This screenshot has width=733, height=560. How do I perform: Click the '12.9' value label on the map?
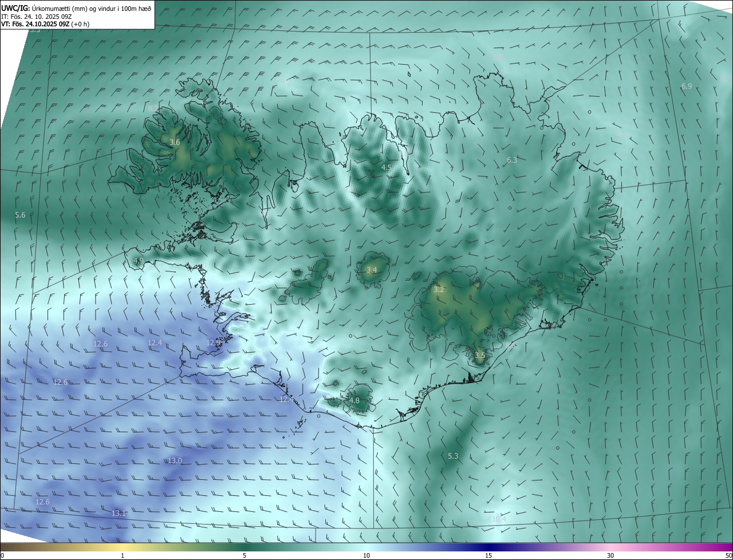point(213,342)
